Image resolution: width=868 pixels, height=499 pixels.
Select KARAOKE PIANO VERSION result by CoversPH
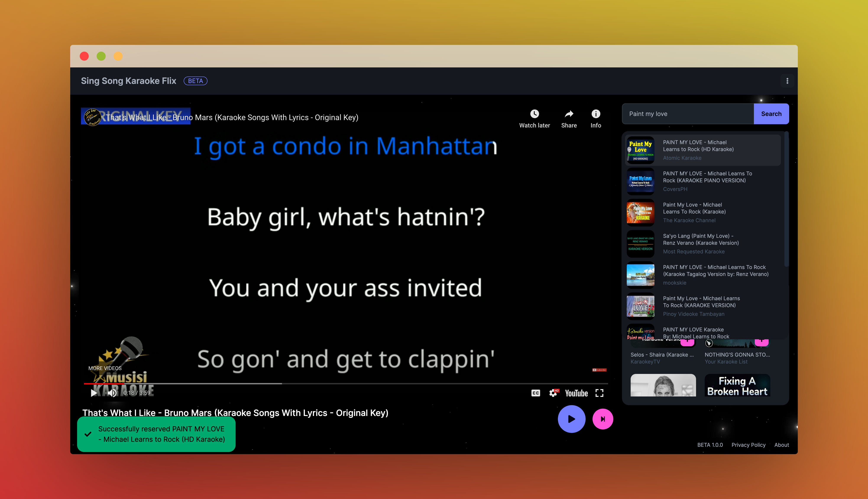click(x=703, y=181)
